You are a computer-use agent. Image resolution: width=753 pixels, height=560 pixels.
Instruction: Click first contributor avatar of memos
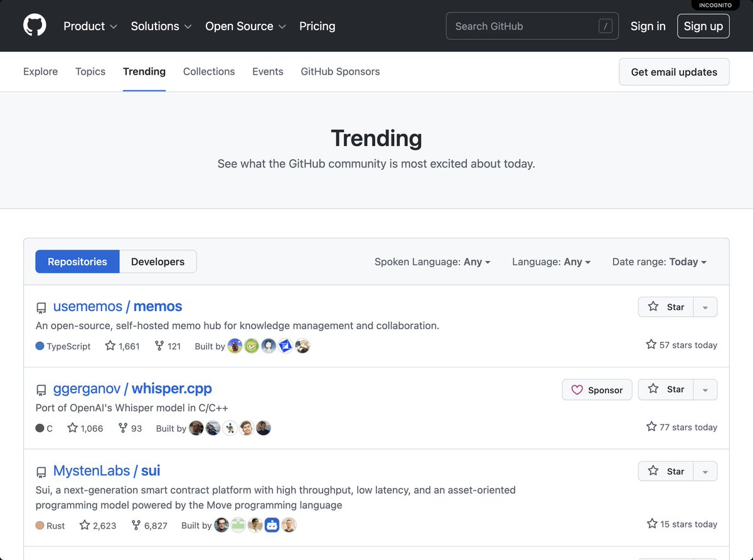point(235,346)
